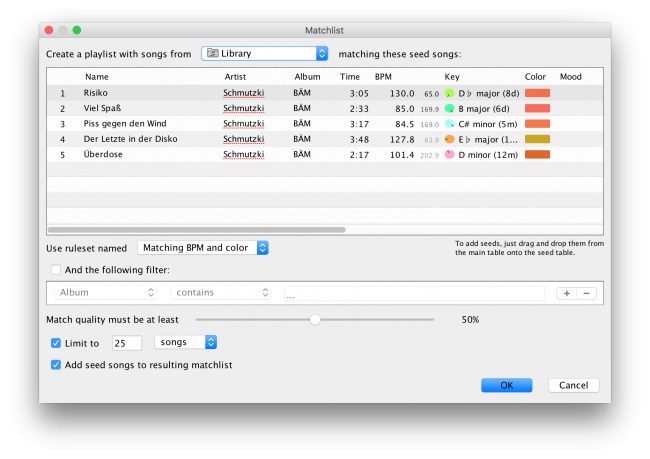650x459 pixels.
Task: Click the 50% match quality label
Action: [x=470, y=320]
